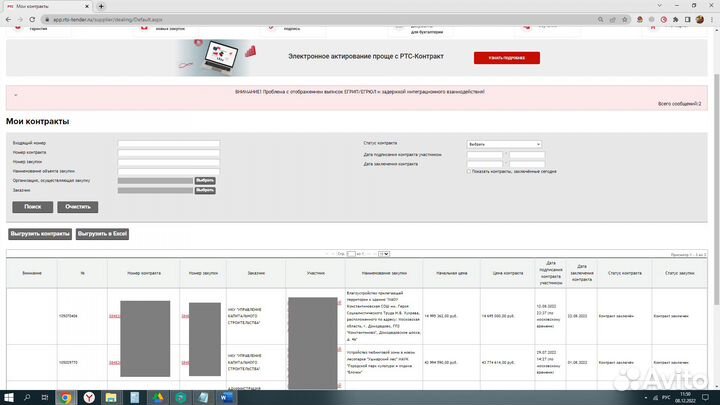The height and width of the screenshot is (405, 720).
Task: Click the Выгрузить контракты button
Action: coord(40,234)
